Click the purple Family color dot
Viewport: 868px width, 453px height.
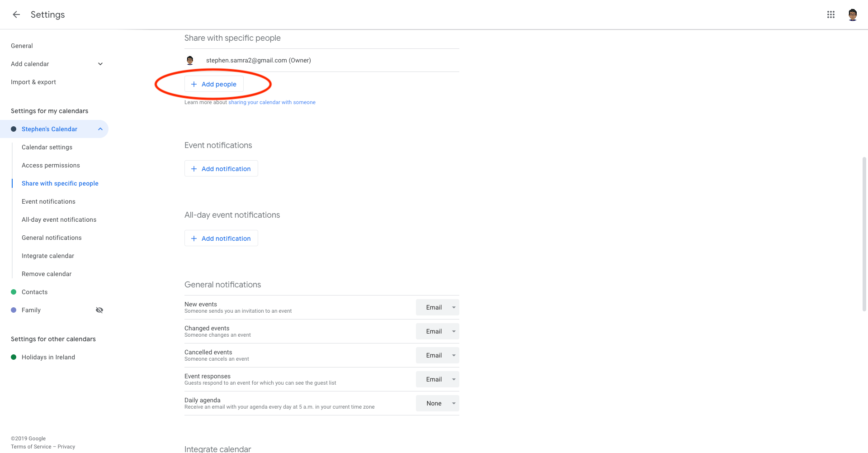point(14,310)
